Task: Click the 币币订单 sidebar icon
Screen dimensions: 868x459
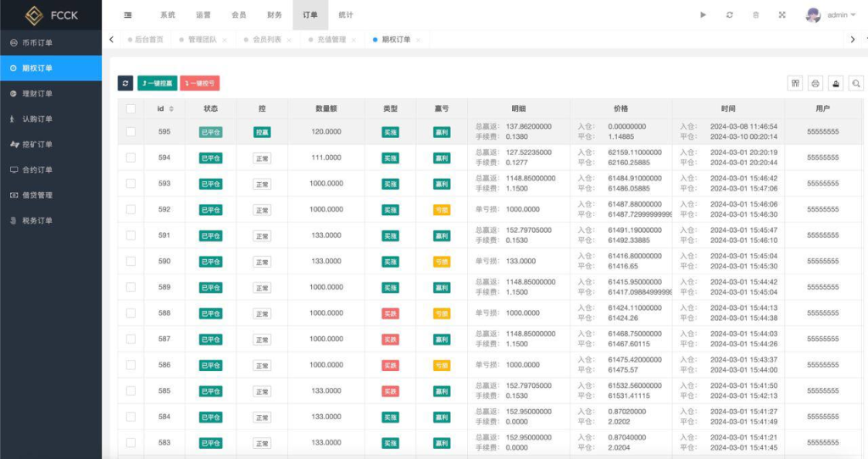Action: (x=14, y=42)
